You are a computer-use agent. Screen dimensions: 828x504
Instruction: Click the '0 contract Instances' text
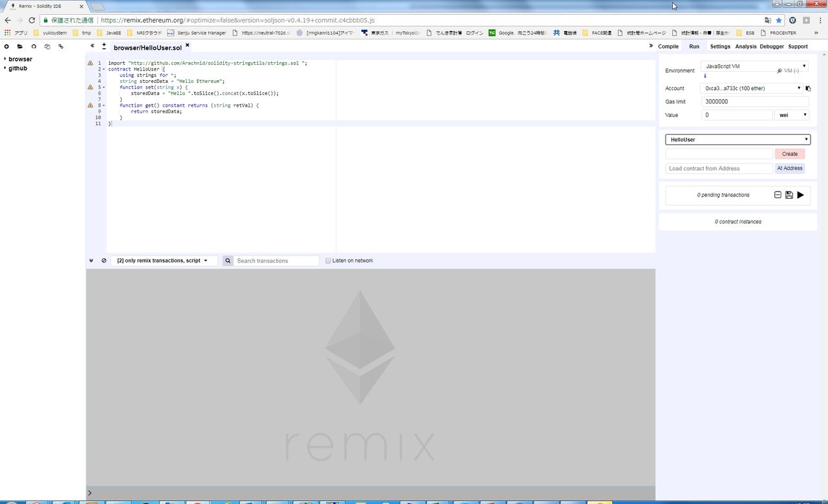738,222
